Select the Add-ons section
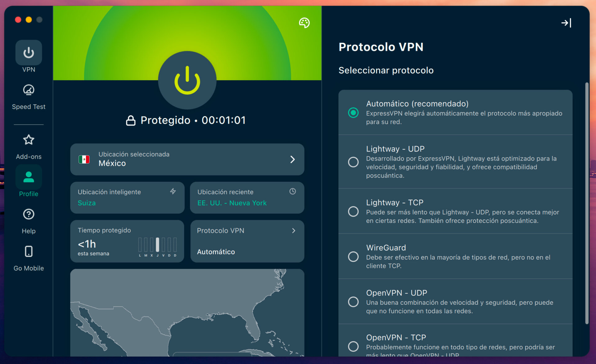Image resolution: width=596 pixels, height=364 pixels. pos(29,146)
